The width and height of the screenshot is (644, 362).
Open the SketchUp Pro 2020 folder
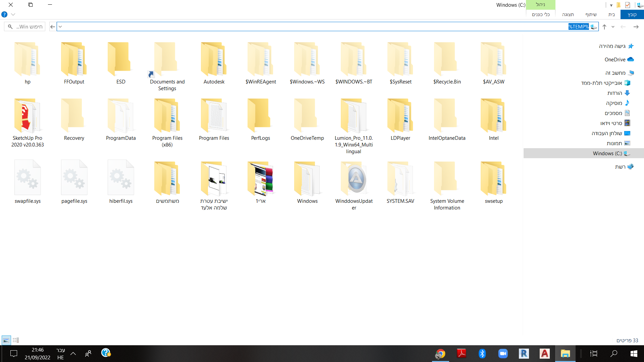click(28, 116)
